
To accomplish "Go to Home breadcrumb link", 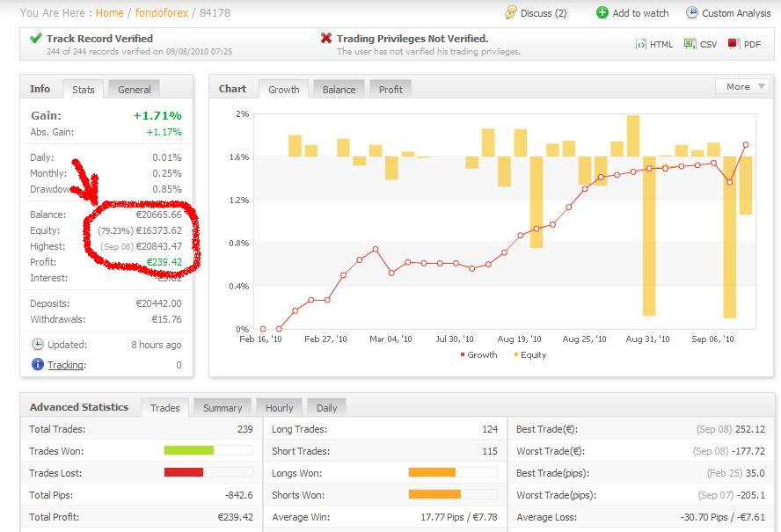I will click(x=109, y=13).
